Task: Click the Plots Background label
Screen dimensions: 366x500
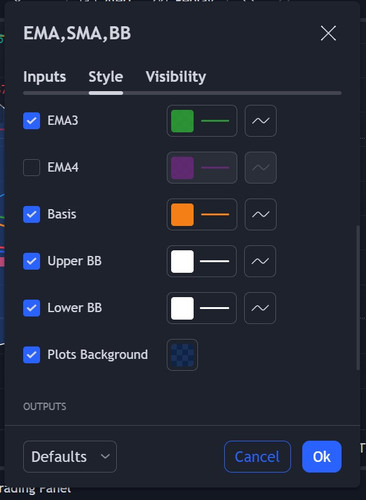Action: [98, 355]
